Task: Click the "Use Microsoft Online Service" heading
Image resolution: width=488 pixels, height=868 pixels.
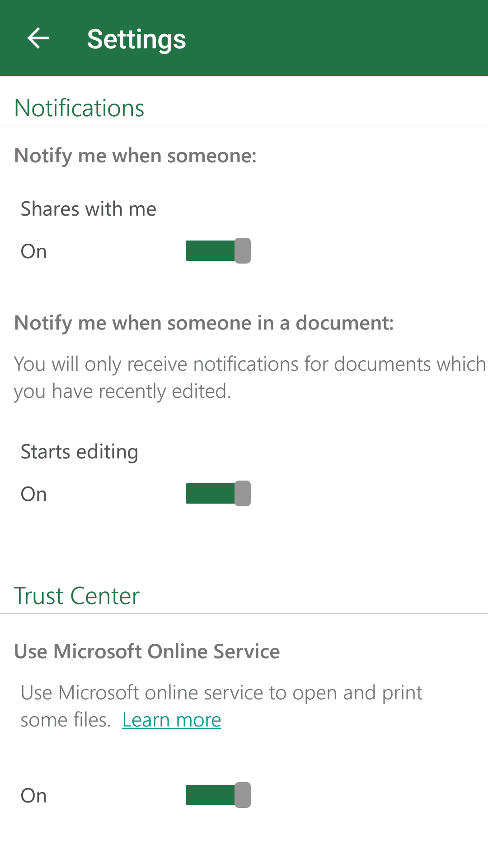Action: pos(147,651)
